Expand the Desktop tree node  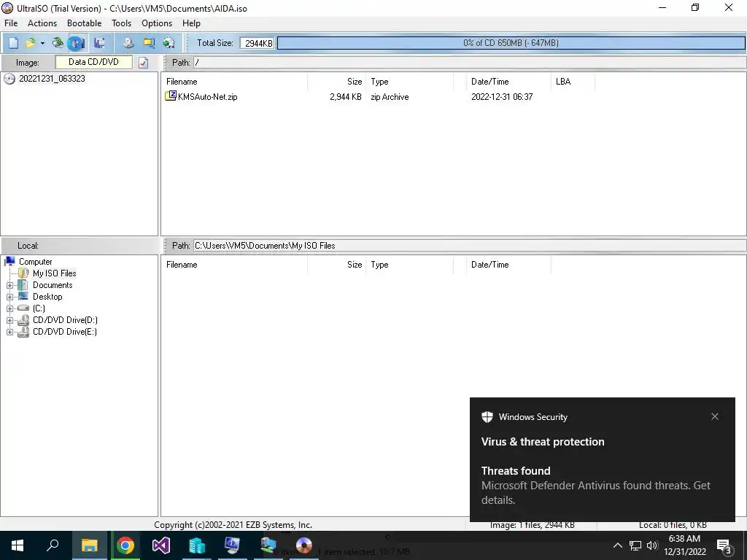click(x=9, y=297)
